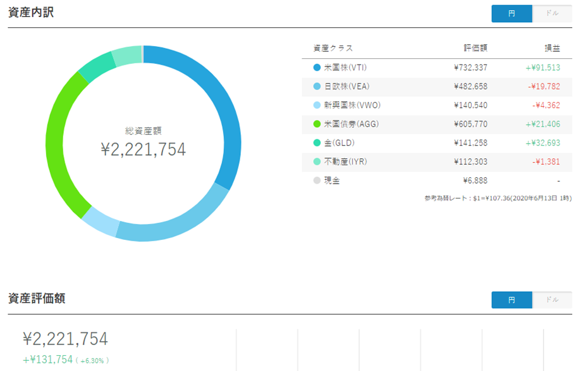Click the 米国株(VTI) row label
The width and height of the screenshot is (588, 371).
tap(345, 68)
